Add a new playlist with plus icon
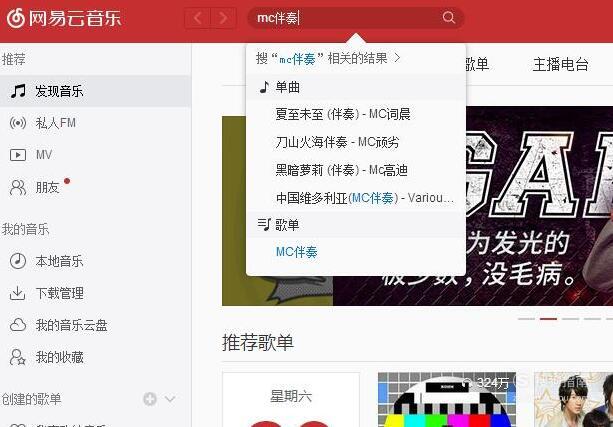The width and height of the screenshot is (613, 427). tap(150, 399)
